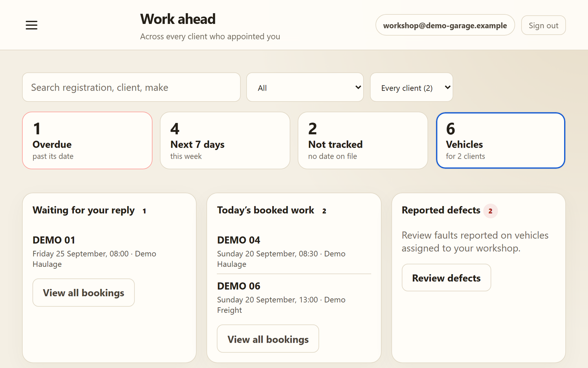Sign out of the account
The image size is (588, 368).
pyautogui.click(x=543, y=25)
